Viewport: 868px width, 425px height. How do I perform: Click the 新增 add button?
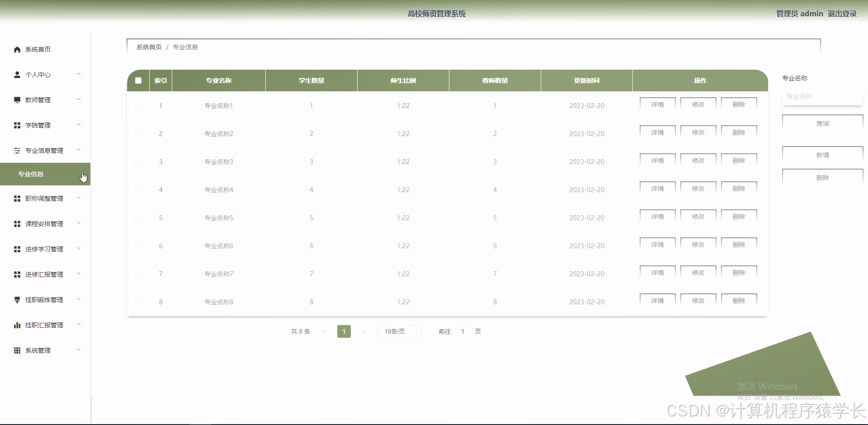(823, 155)
